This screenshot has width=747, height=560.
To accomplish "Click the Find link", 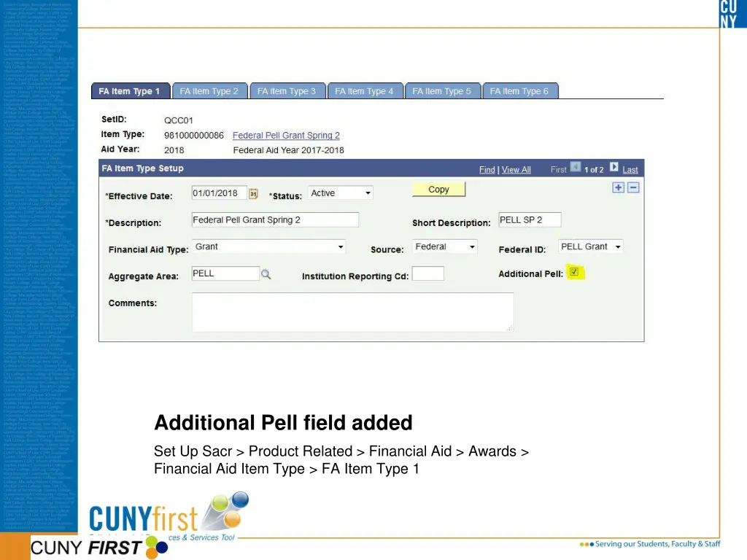I will 487,169.
